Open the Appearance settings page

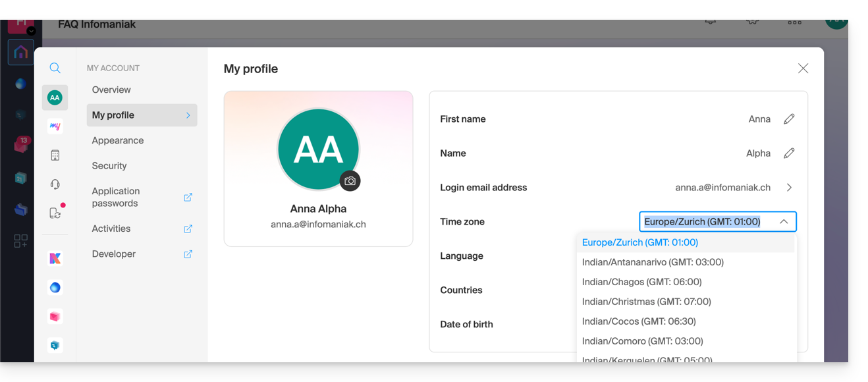tap(118, 140)
